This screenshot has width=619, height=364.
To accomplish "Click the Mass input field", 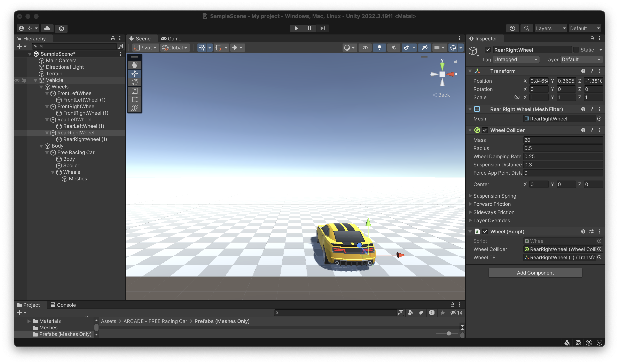I will click(x=563, y=140).
